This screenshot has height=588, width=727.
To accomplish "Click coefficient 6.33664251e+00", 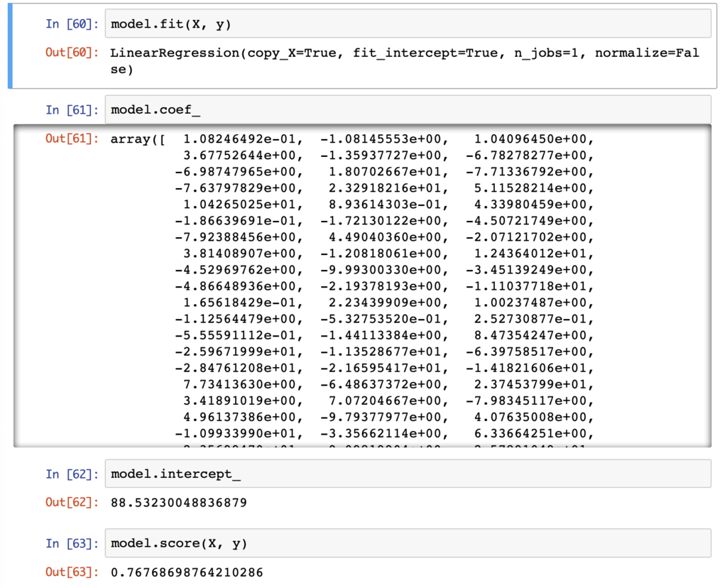I will tap(530, 434).
